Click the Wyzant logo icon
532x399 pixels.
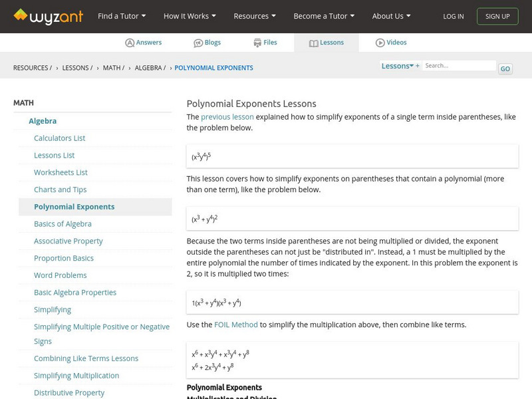21,15
